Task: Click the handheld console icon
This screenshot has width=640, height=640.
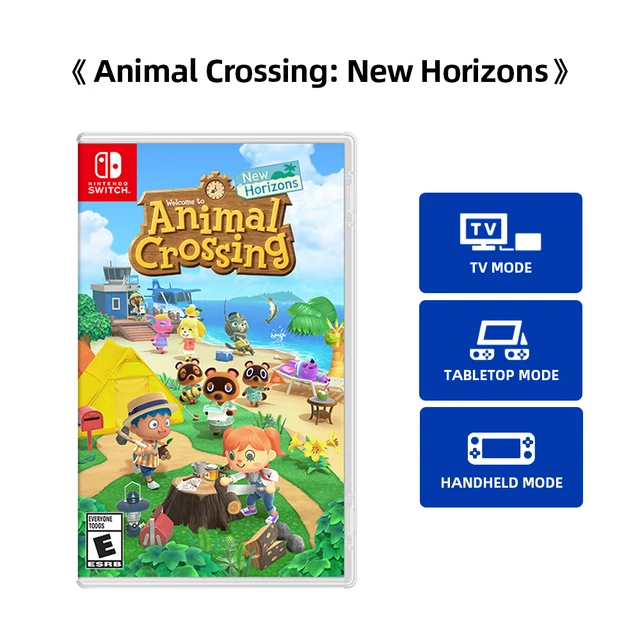Action: (500, 448)
